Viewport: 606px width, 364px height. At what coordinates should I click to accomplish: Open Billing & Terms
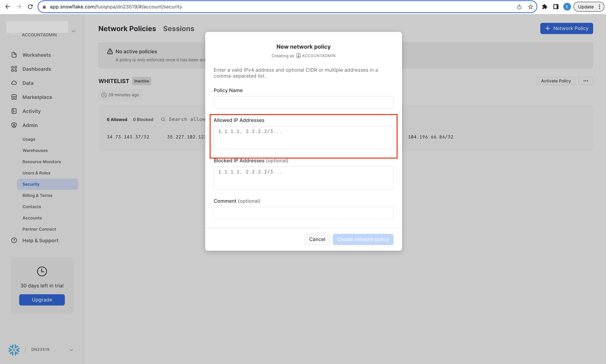pos(37,196)
